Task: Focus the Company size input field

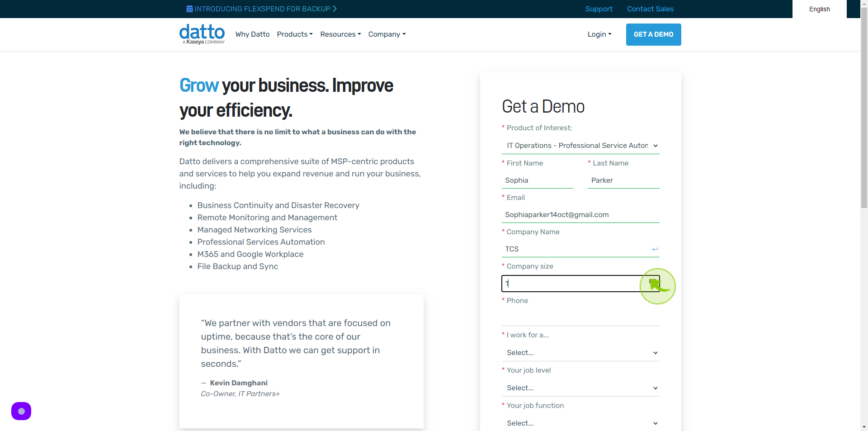Action: pos(580,284)
